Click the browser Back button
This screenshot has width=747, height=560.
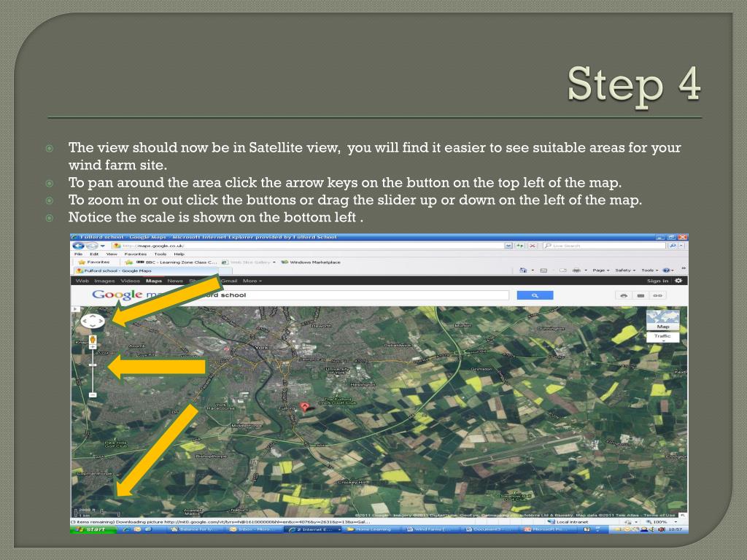click(x=79, y=246)
